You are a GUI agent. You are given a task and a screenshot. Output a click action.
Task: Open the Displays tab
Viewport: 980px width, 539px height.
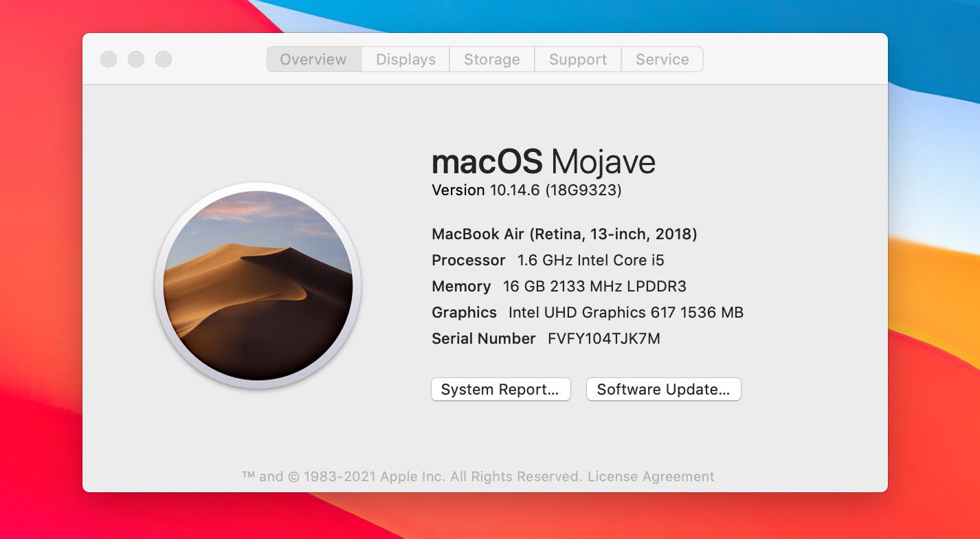tap(405, 59)
